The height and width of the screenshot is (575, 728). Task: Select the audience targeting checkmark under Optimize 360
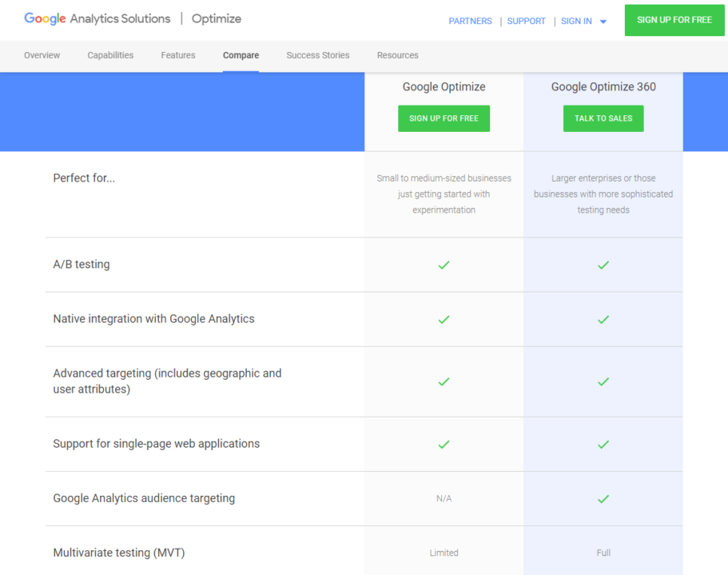click(603, 497)
